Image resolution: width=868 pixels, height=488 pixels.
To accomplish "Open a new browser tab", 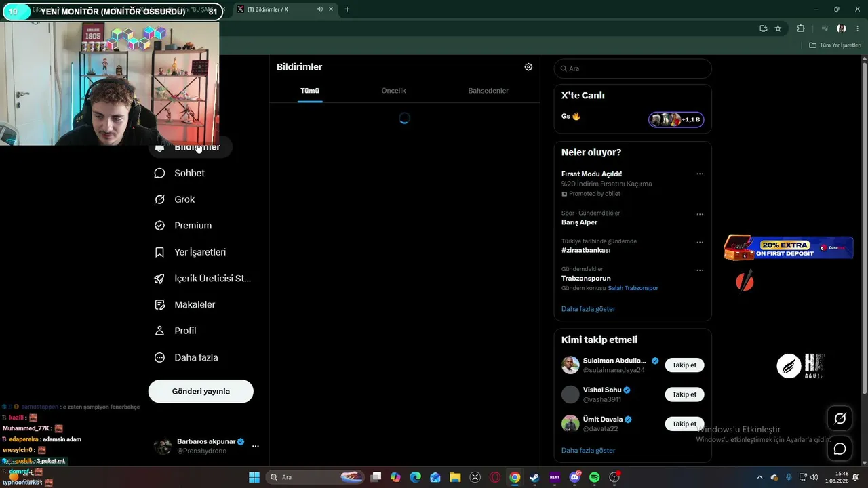I will click(x=347, y=9).
